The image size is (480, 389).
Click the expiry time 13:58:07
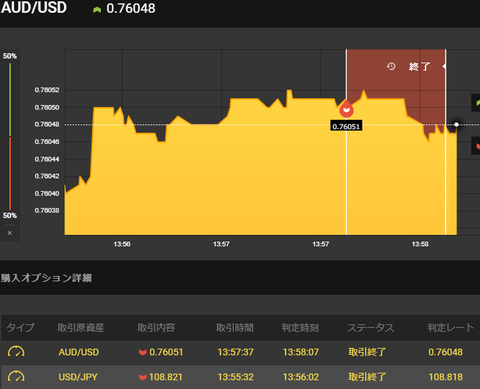301,352
